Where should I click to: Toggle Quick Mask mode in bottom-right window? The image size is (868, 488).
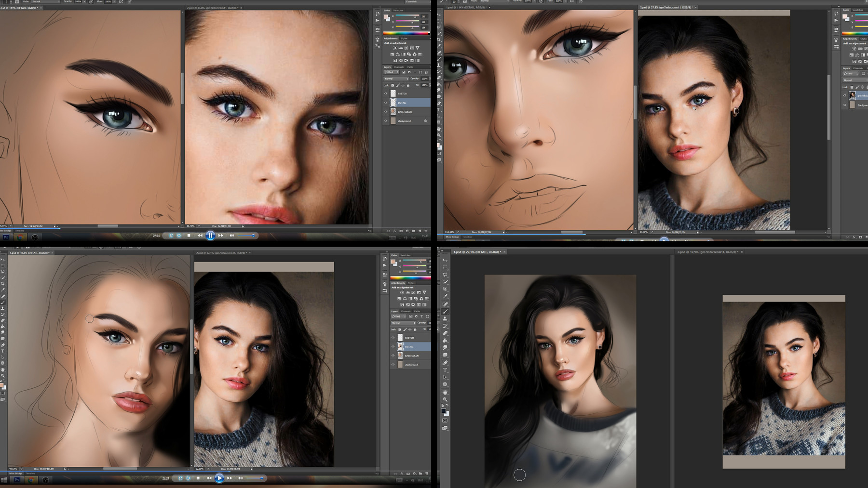(x=445, y=421)
